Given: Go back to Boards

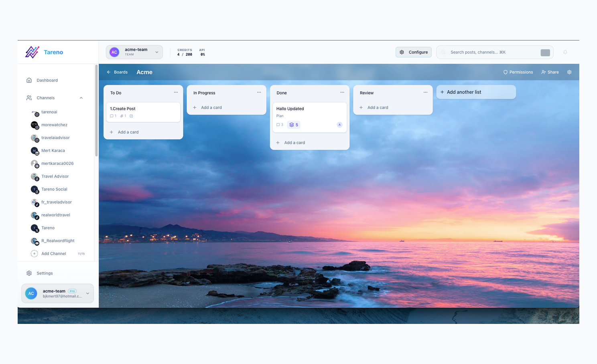Looking at the screenshot, I should [x=117, y=72].
